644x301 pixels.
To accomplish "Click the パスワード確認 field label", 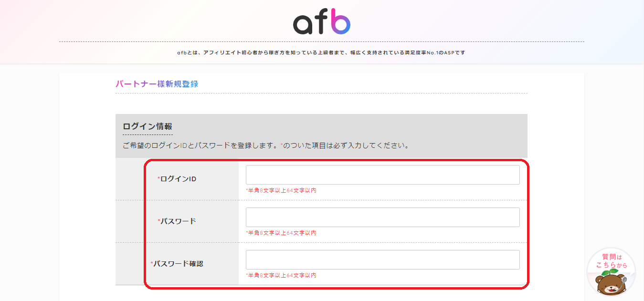I will [x=177, y=263].
